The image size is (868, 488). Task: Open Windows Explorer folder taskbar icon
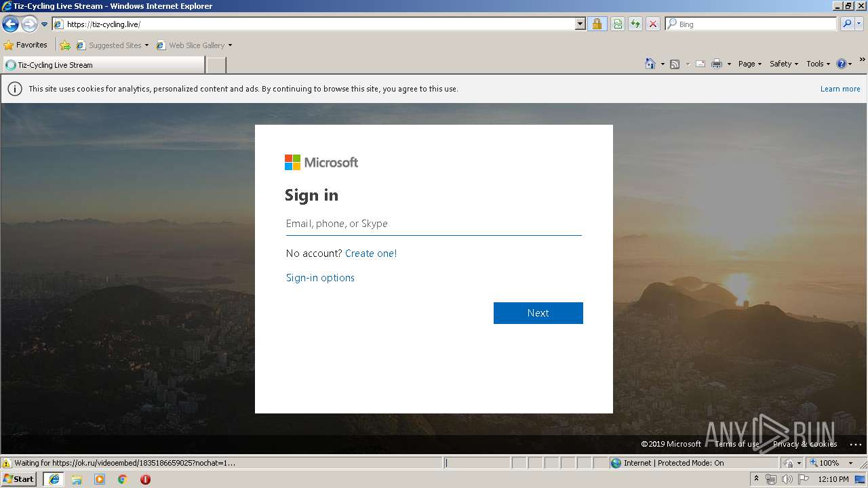77,479
